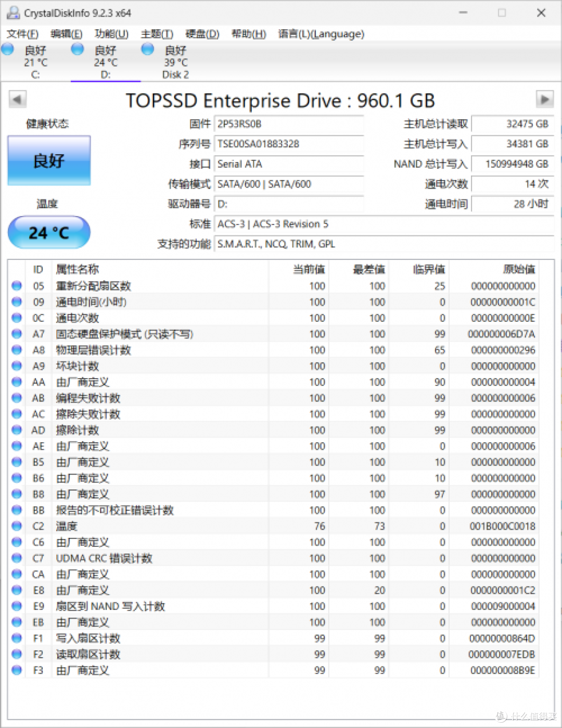Switch to the Disk 2 tab

coord(175,62)
